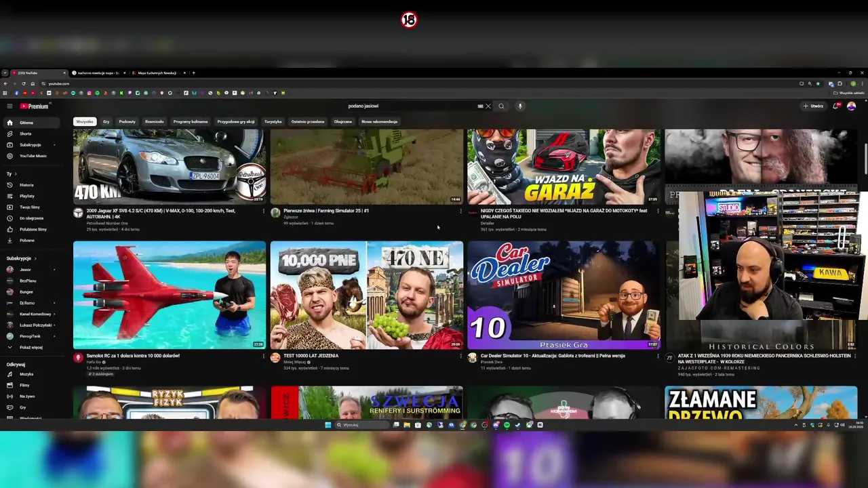Go to browser home page

(32, 83)
